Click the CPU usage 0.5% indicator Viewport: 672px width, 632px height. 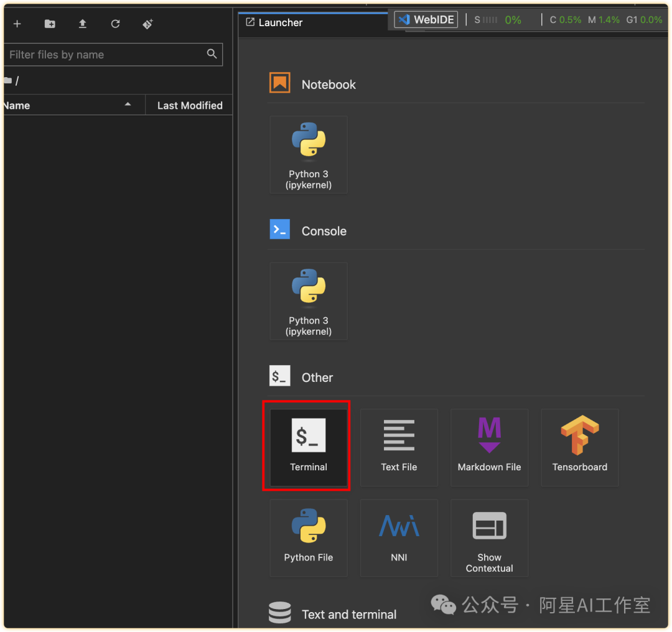tap(565, 20)
